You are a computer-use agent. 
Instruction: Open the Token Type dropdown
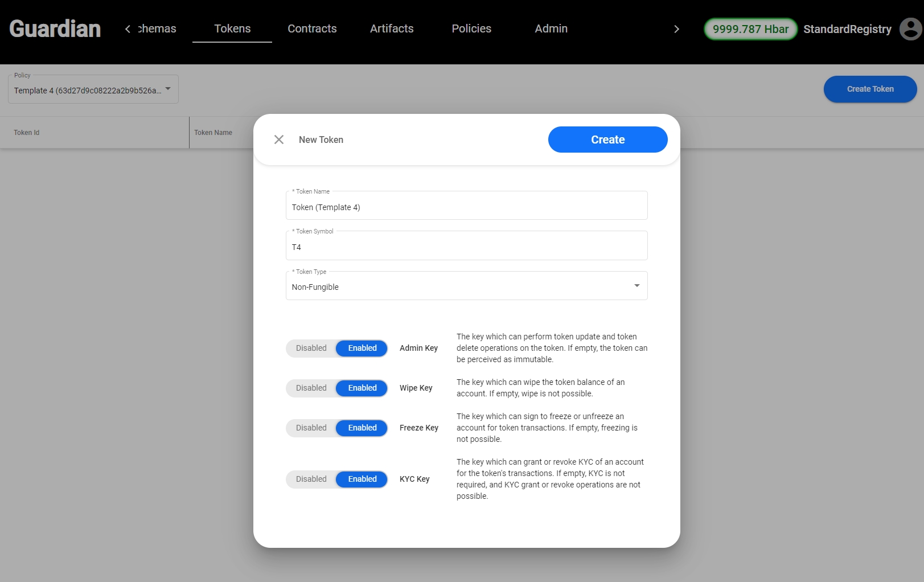click(x=466, y=286)
